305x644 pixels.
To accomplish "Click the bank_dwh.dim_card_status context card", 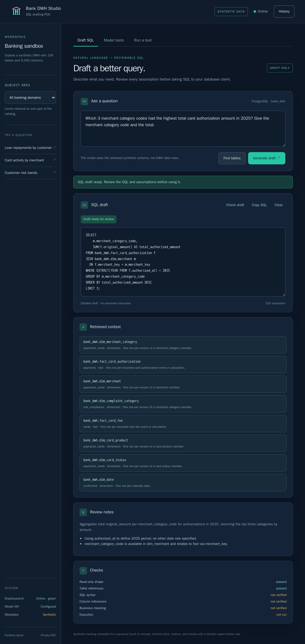I will coord(183,463).
